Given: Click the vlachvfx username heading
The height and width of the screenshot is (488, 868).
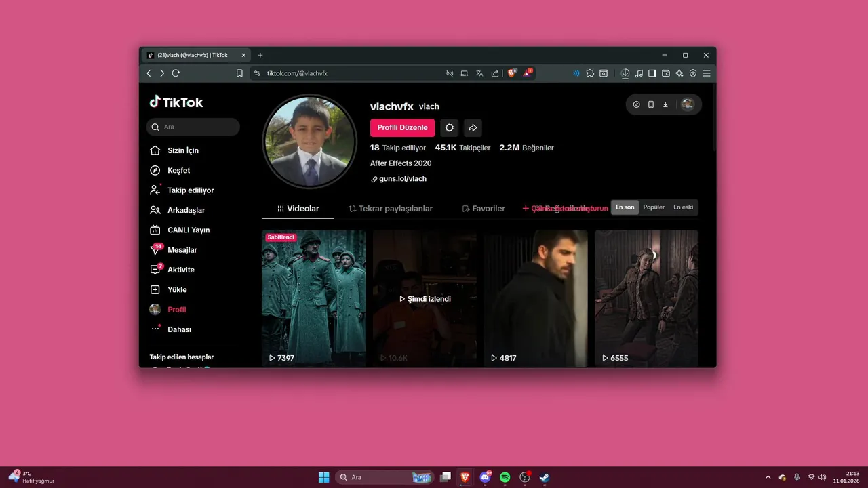Looking at the screenshot, I should (392, 106).
